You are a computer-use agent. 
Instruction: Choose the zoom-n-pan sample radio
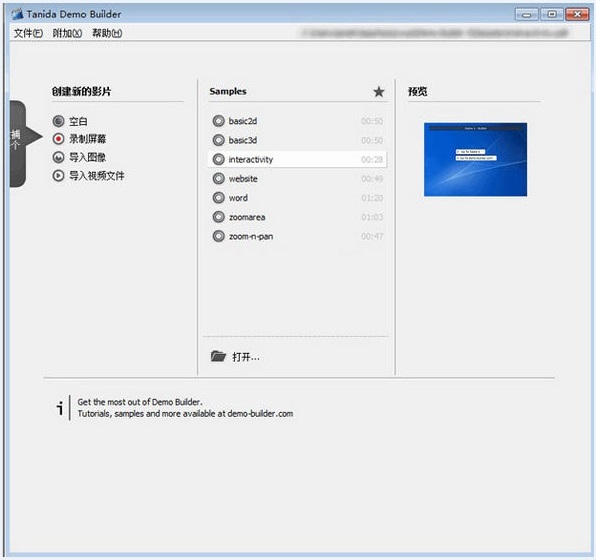tap(219, 236)
